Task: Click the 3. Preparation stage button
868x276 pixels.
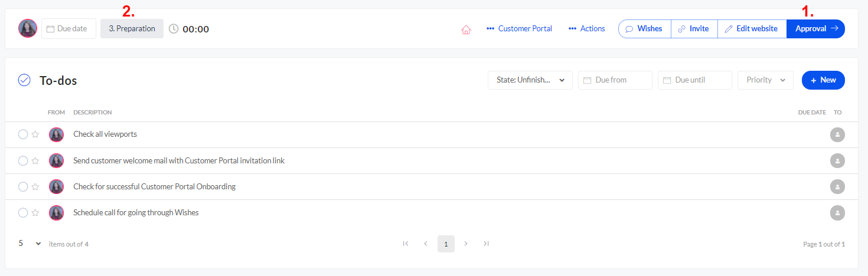Action: pyautogui.click(x=132, y=29)
